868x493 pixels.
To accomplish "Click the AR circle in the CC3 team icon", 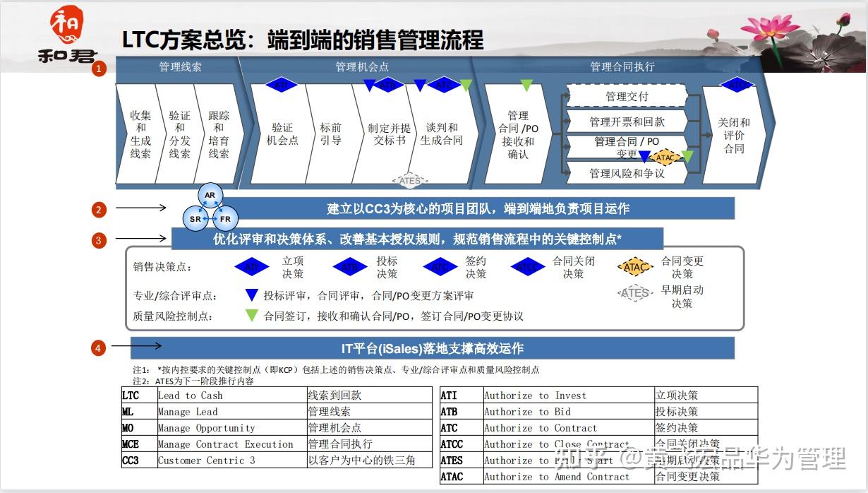I will tap(210, 195).
